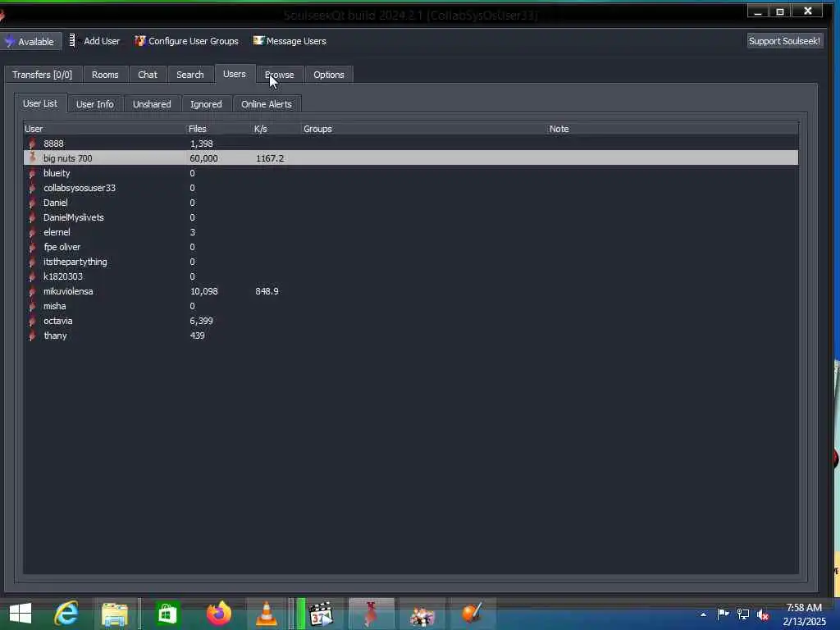Click the status icon beside fpe oliver
The image size is (840, 630).
[x=33, y=247]
